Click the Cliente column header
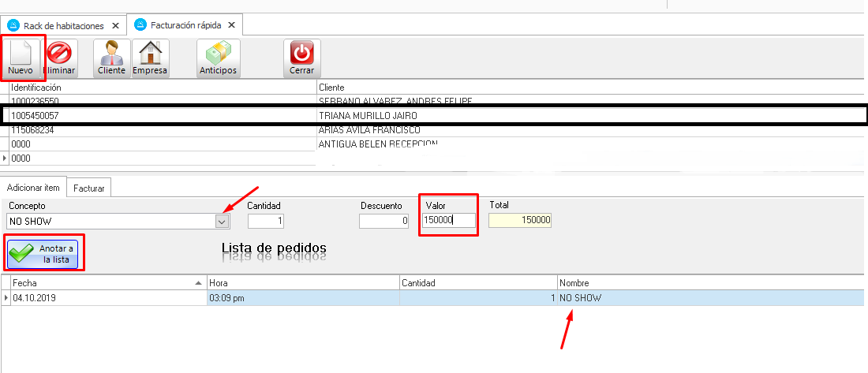 331,87
